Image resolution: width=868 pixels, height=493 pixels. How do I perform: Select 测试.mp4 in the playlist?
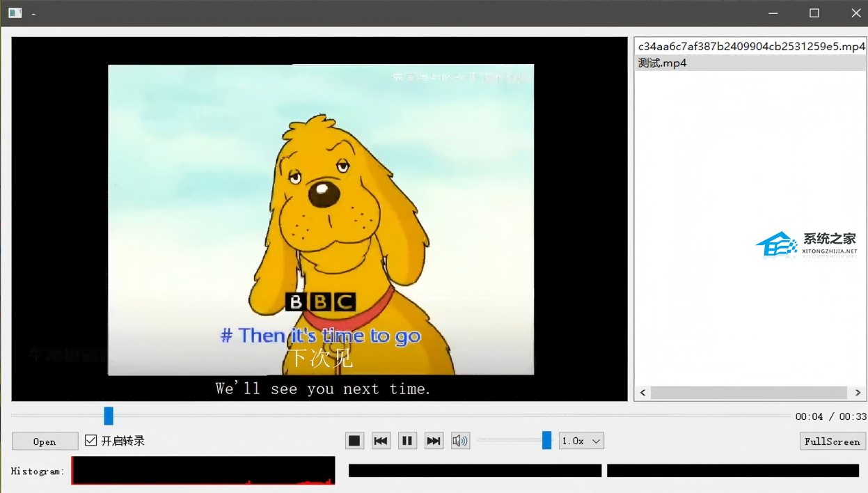point(663,63)
